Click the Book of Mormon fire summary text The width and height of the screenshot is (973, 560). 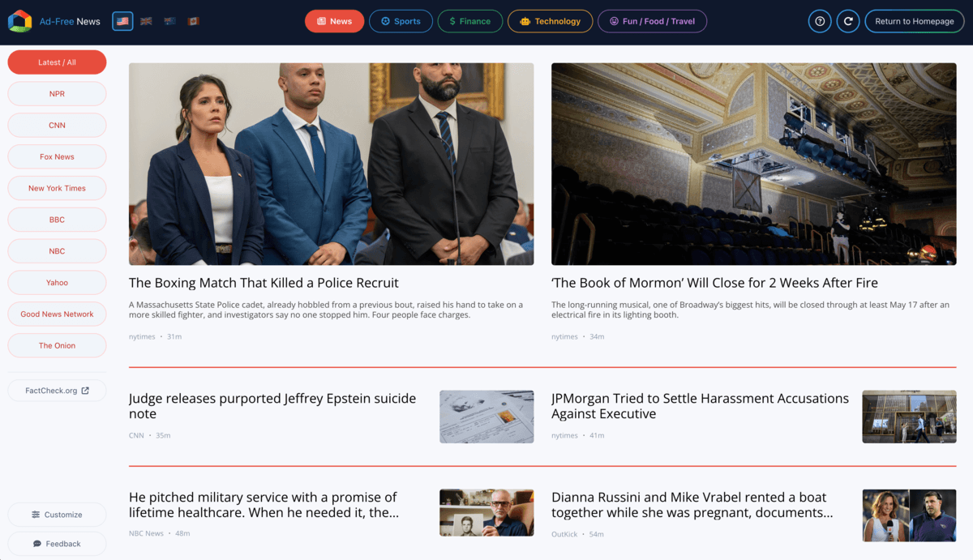coord(750,310)
